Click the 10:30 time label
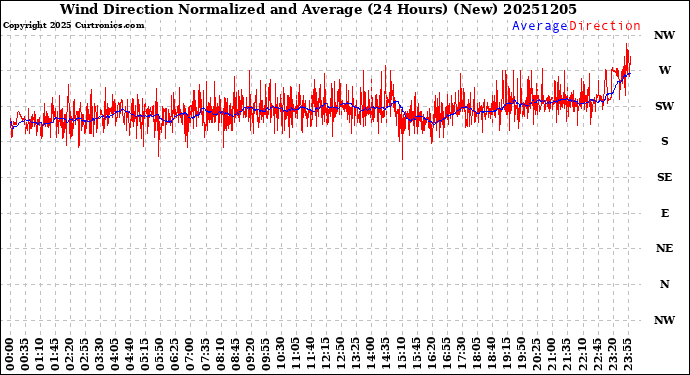 pyautogui.click(x=280, y=354)
